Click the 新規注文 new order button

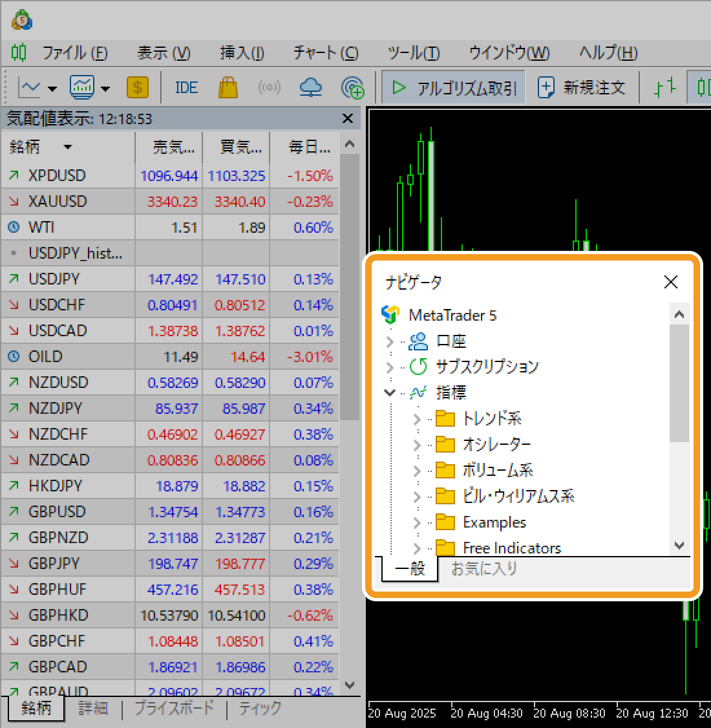click(582, 87)
